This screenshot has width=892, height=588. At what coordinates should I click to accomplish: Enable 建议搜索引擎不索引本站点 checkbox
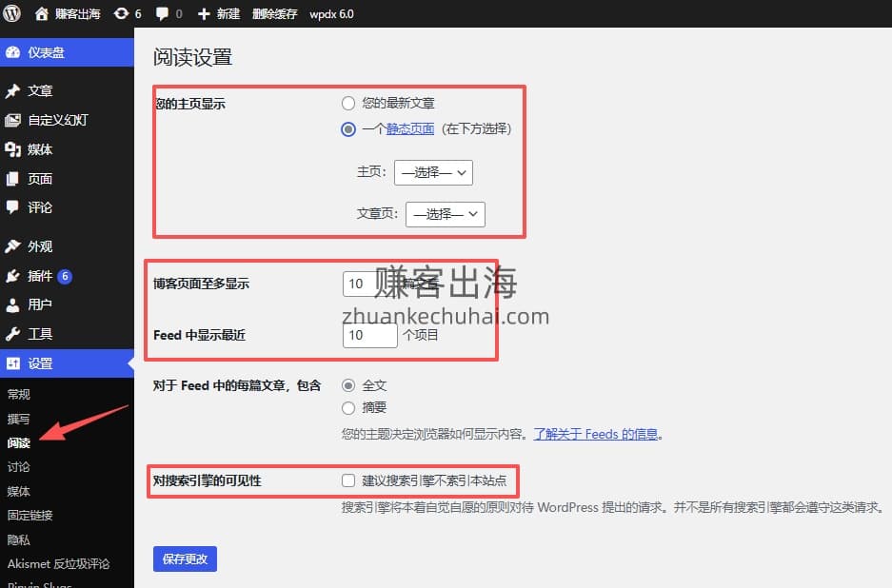point(348,480)
